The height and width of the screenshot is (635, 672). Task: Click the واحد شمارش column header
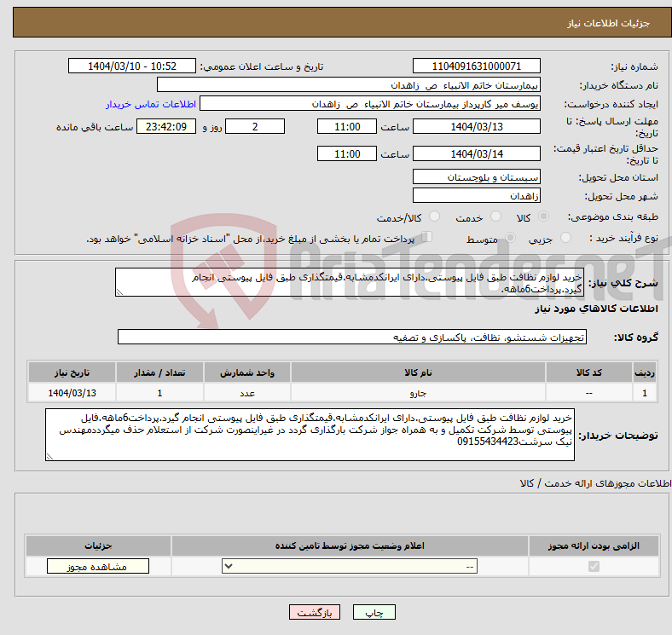[x=247, y=372]
